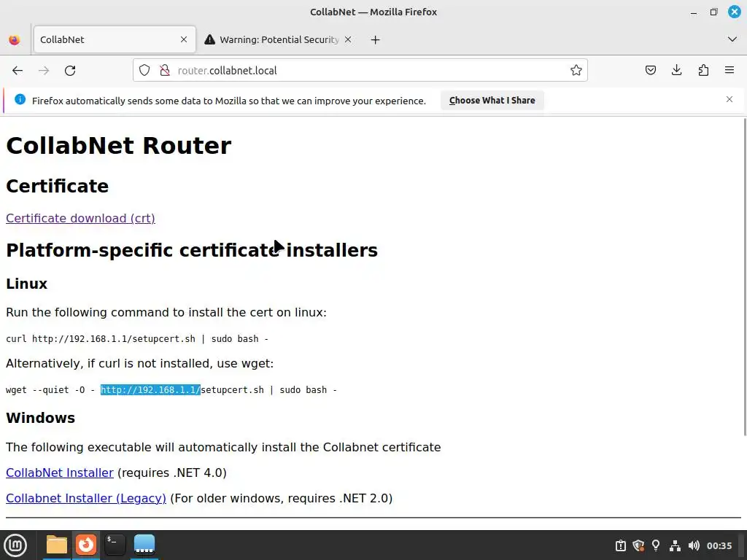Image resolution: width=747 pixels, height=560 pixels.
Task: Open Collabnet Installer (Legacy) link
Action: coord(86,498)
